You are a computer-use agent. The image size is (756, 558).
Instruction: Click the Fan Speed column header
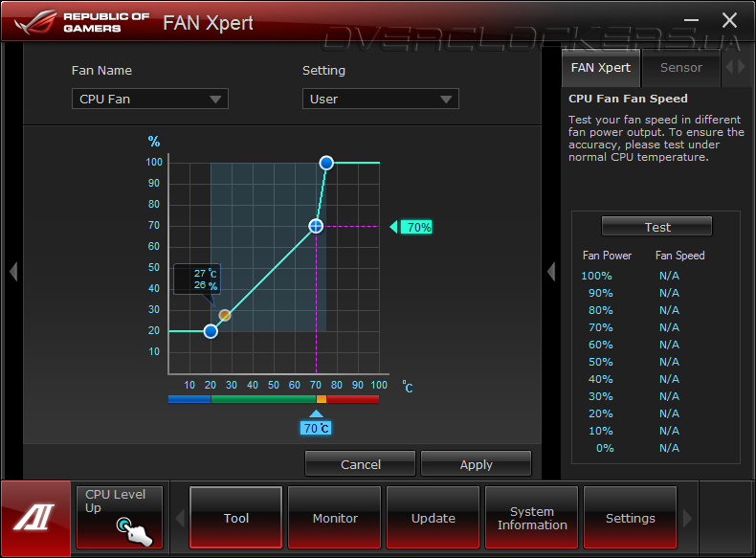click(x=679, y=256)
